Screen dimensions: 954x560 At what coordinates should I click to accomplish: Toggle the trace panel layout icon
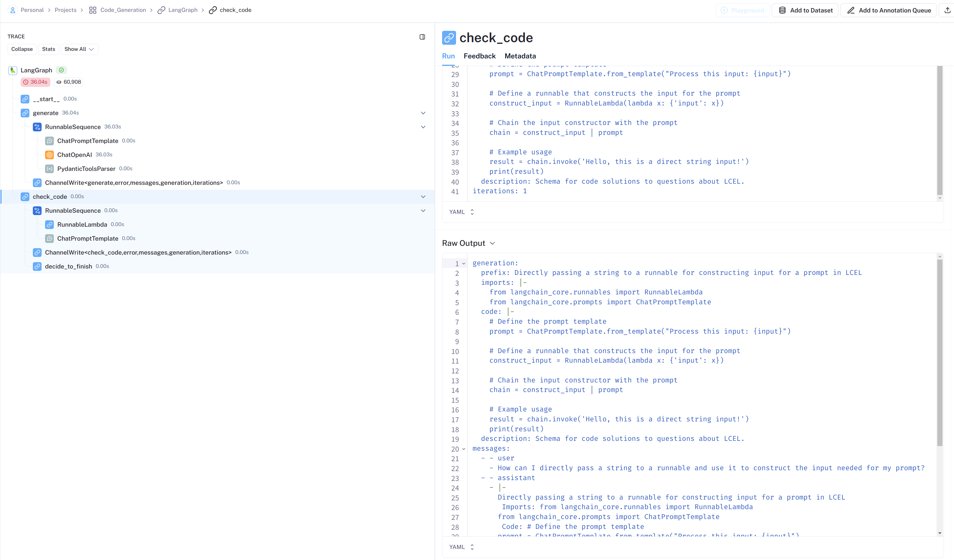coord(422,37)
